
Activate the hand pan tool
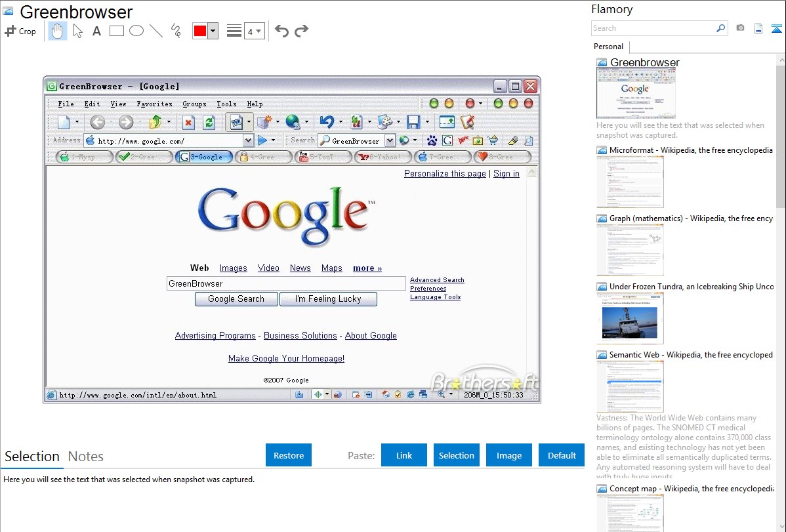(x=57, y=31)
